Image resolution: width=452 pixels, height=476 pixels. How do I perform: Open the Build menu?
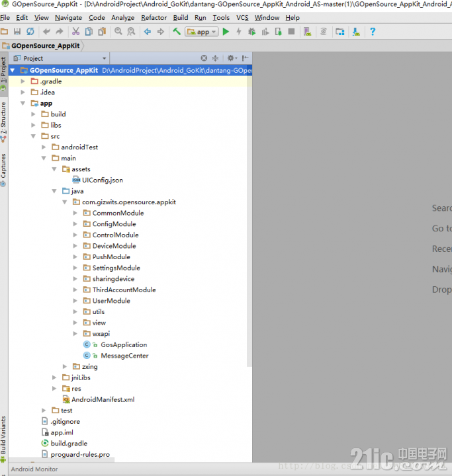[x=181, y=18]
